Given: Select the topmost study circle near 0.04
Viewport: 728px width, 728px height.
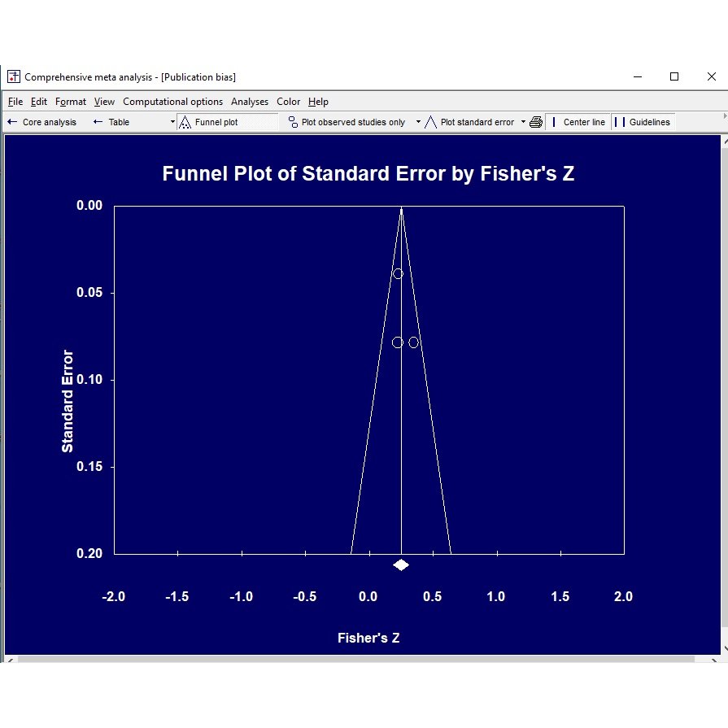Looking at the screenshot, I should tap(398, 273).
